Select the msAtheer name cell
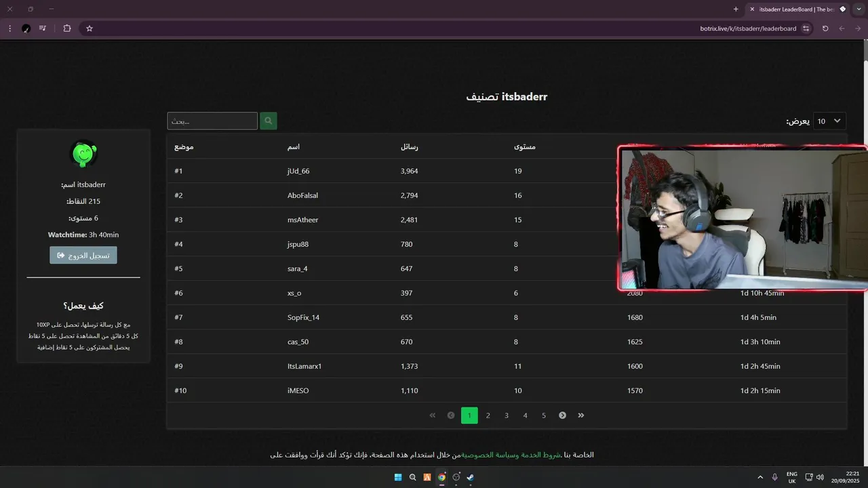 (x=302, y=220)
